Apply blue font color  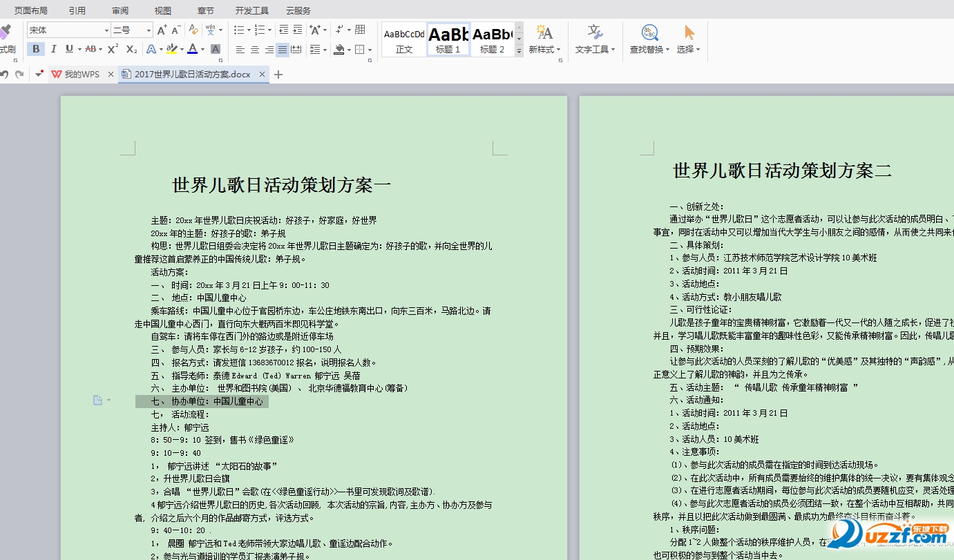coord(192,49)
